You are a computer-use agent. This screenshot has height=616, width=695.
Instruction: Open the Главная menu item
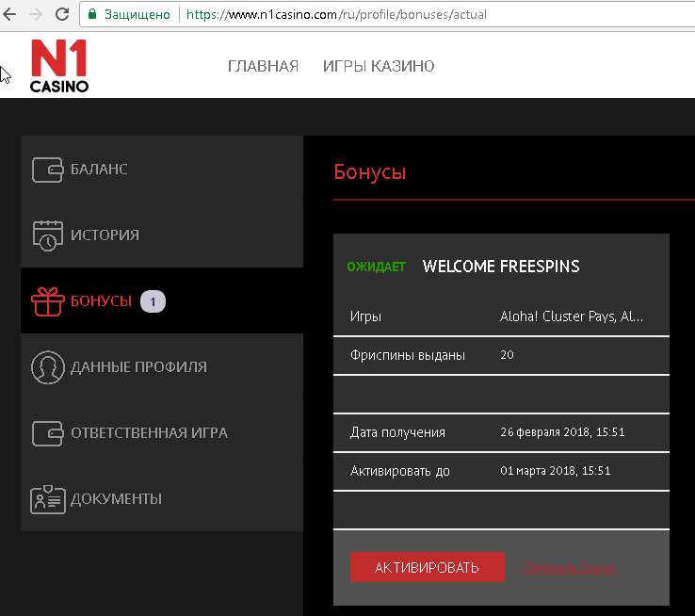point(264,66)
